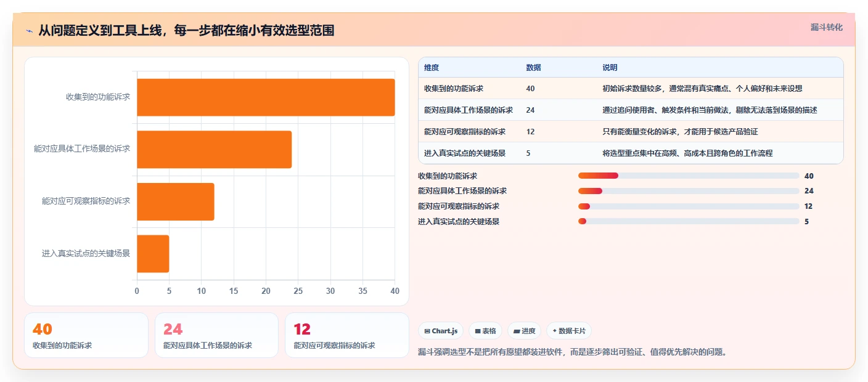This screenshot has width=868, height=382.
Task: Click the 进度 chip
Action: (x=524, y=331)
